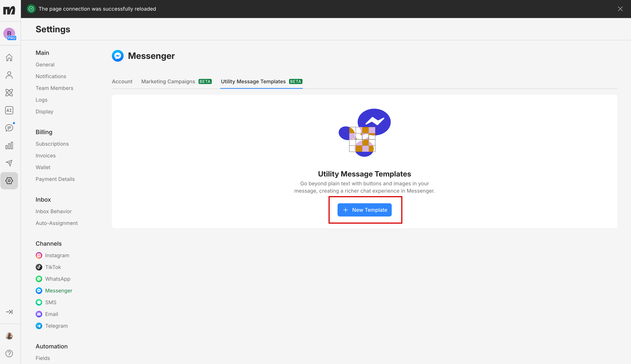Click the New Template button
This screenshot has width=631, height=364.
click(365, 210)
